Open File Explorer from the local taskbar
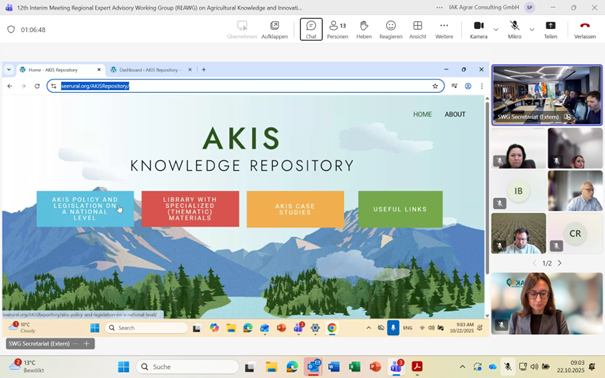605x378 pixels. pos(271,366)
